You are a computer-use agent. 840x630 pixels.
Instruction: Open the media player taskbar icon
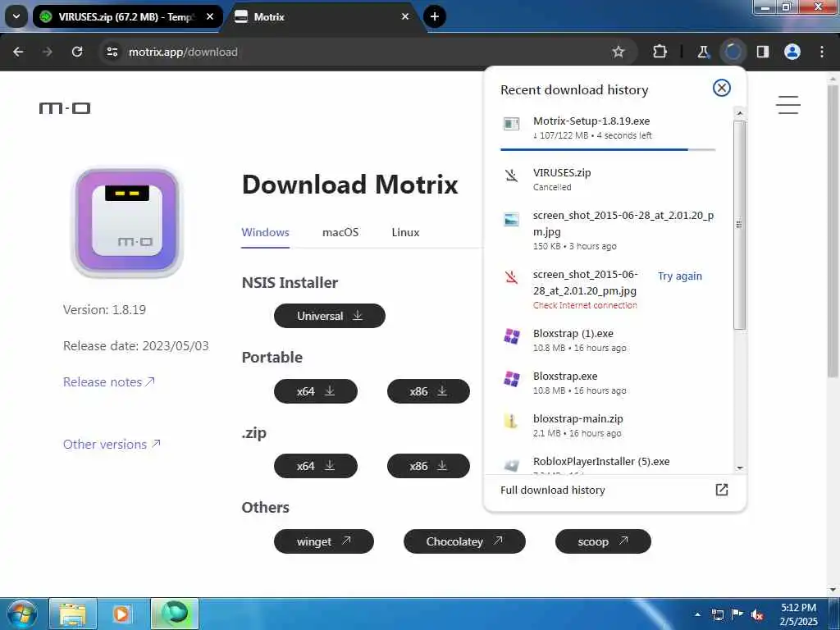[122, 614]
